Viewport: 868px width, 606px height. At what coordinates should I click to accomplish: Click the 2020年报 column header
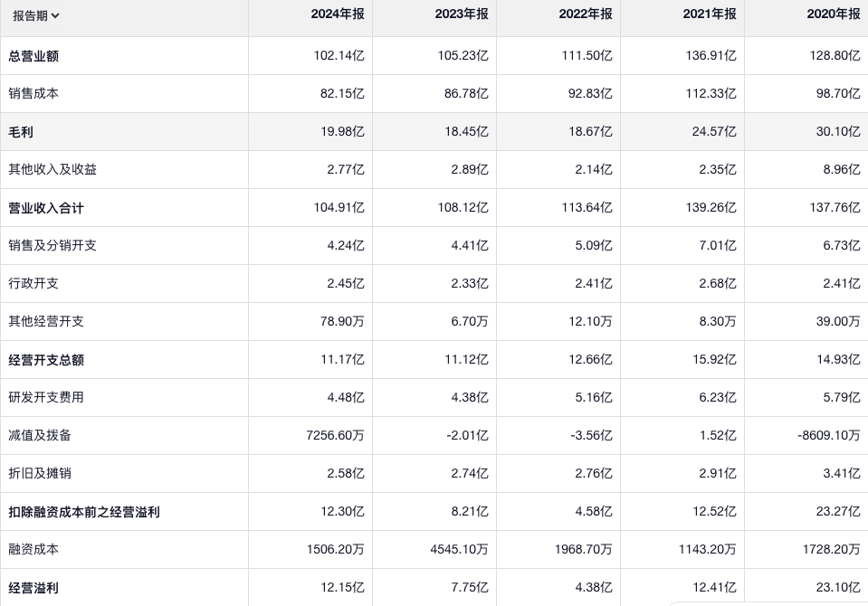tap(834, 14)
